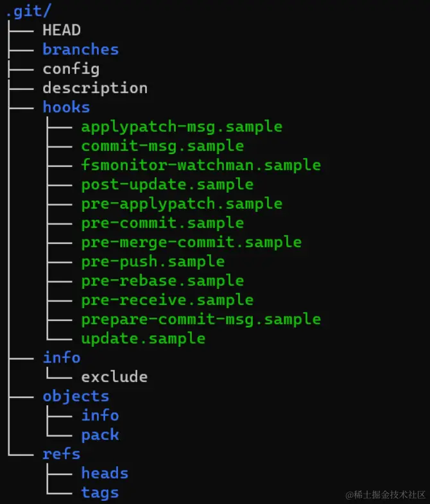
Task: Click the .git/ root directory name
Action: (28, 11)
